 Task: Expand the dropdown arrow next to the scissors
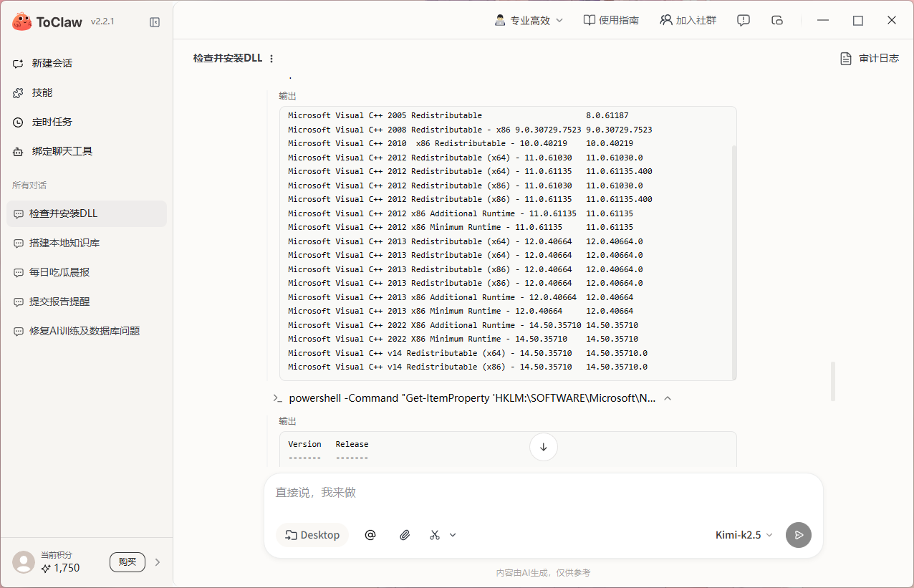point(453,535)
